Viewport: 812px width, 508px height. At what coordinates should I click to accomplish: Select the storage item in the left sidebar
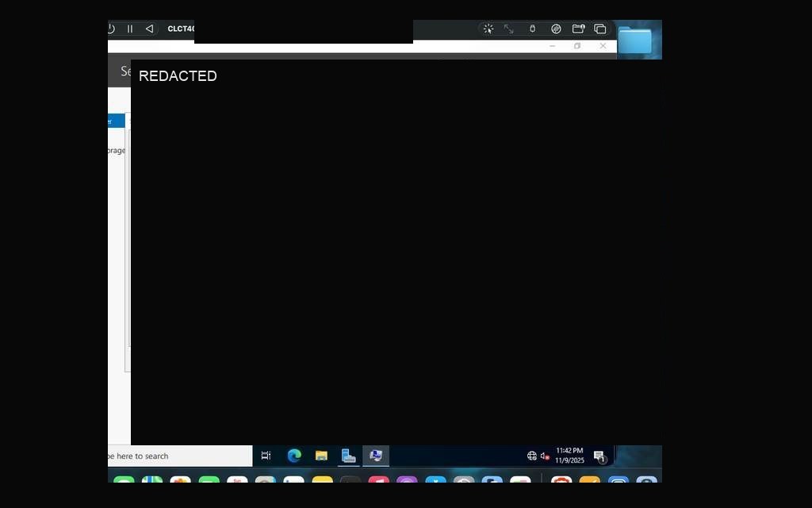116,150
